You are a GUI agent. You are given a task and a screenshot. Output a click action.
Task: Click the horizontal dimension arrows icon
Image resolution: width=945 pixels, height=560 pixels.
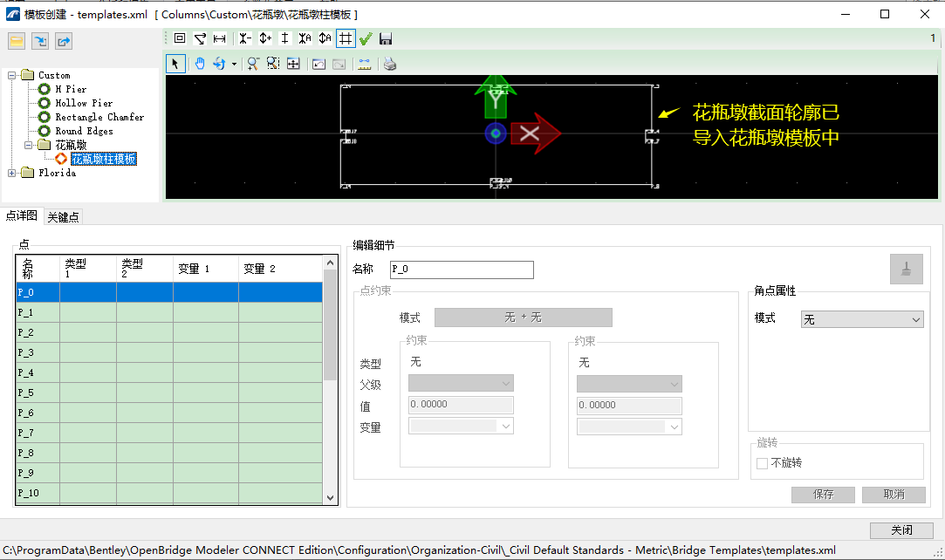[219, 38]
